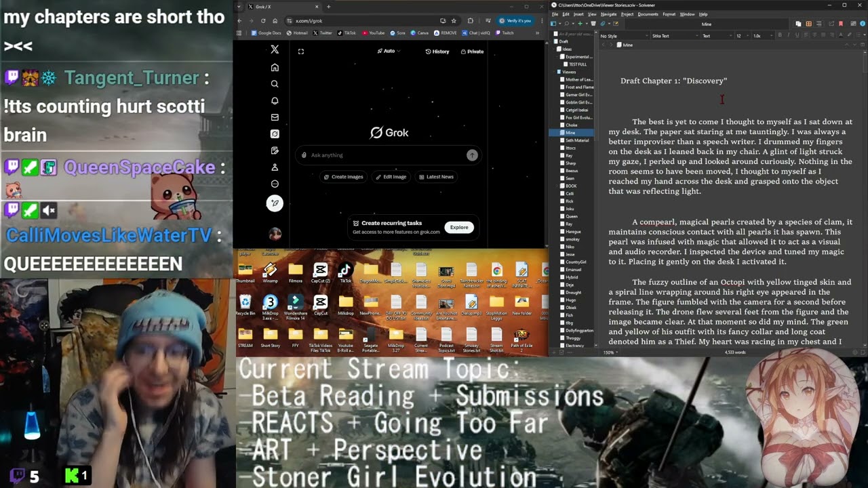The image size is (868, 488).
Task: Click the Create Images button in Grok
Action: tap(344, 177)
